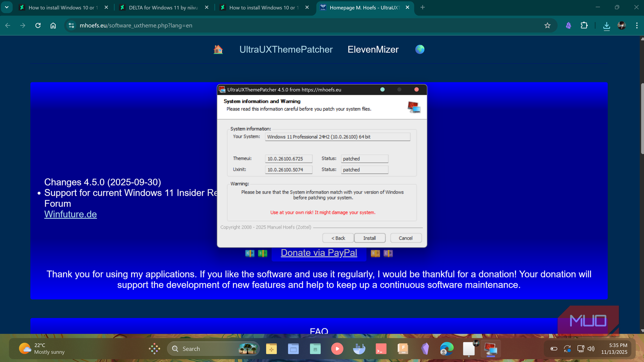Open the browser downloads icon
This screenshot has width=644, height=362.
pos(606,25)
